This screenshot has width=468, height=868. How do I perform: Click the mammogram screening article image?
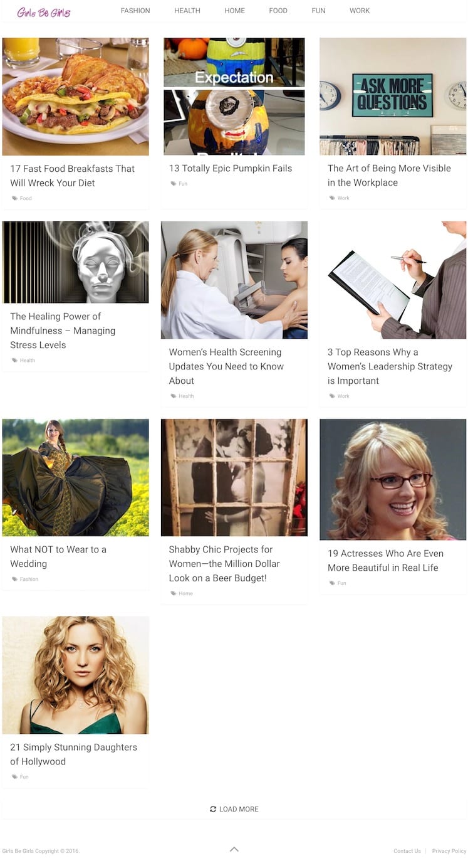coord(234,280)
